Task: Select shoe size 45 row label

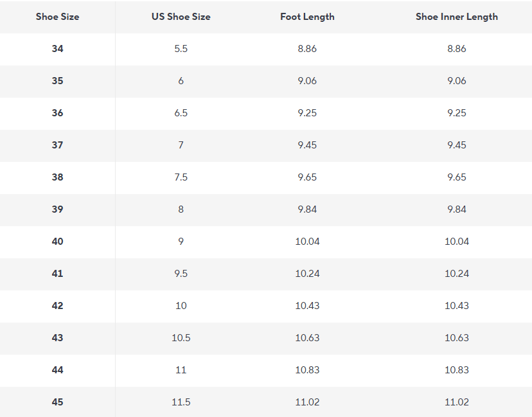Action: [x=57, y=402]
